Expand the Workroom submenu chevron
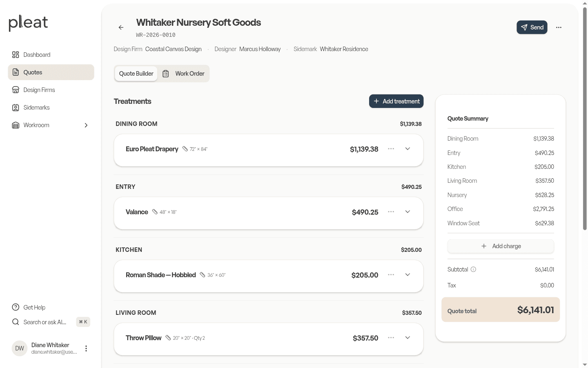588x368 pixels. click(86, 125)
